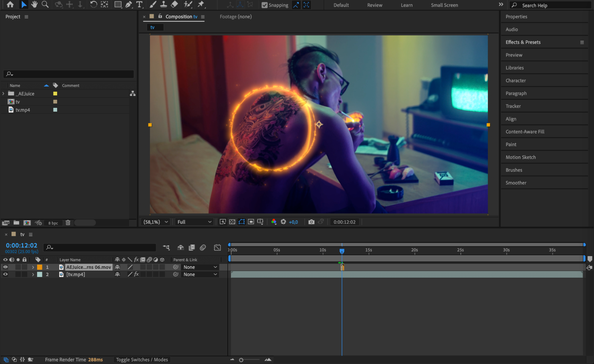Switch to the Review workspace

coord(374,5)
